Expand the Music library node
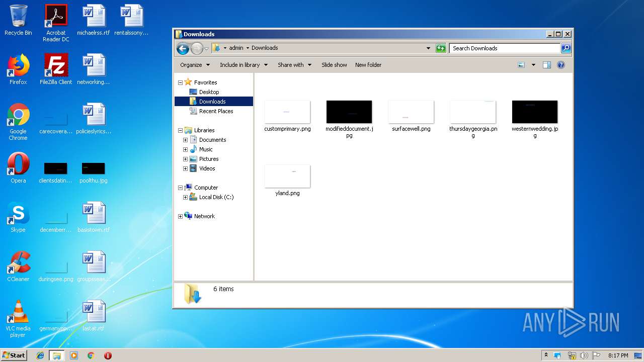 click(x=185, y=149)
